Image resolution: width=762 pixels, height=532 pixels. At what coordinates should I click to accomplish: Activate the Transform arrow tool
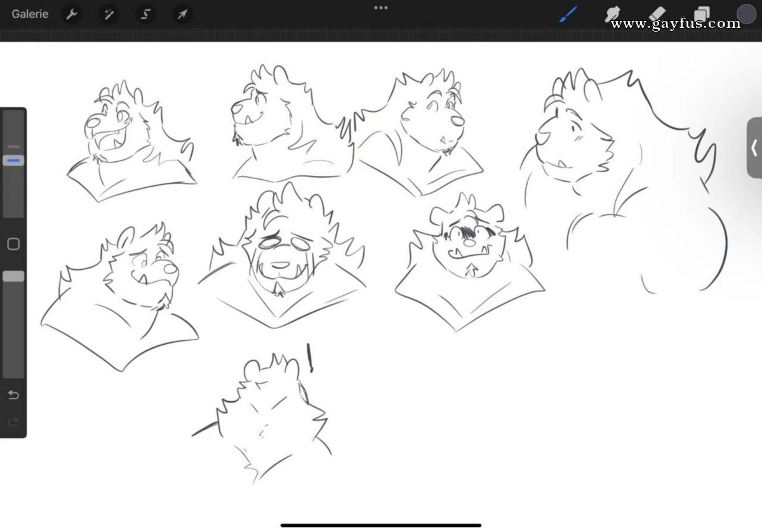182,14
